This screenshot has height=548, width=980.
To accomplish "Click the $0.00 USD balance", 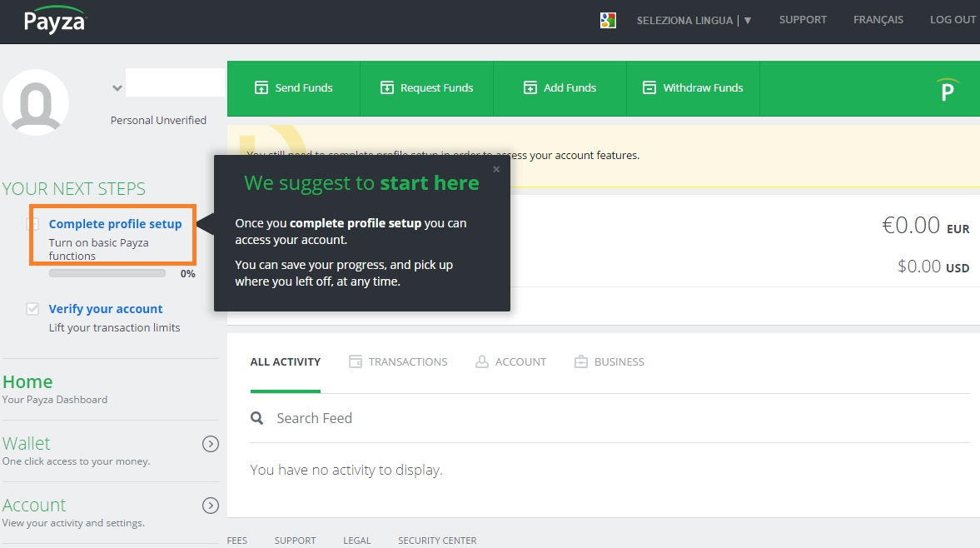I will coord(933,267).
